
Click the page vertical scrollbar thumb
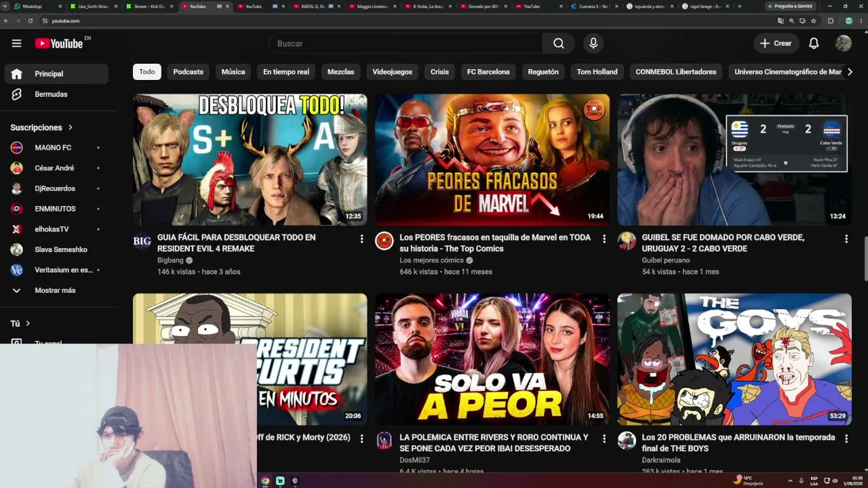coord(865,258)
